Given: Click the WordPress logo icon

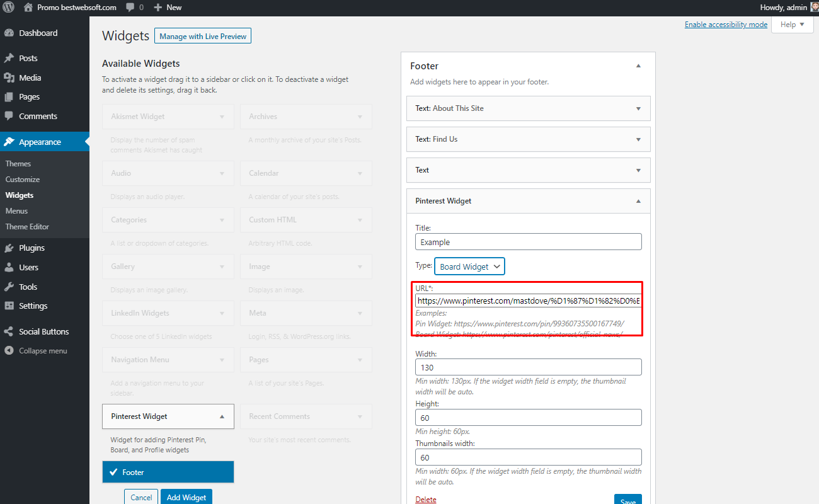Looking at the screenshot, I should pyautogui.click(x=9, y=8).
